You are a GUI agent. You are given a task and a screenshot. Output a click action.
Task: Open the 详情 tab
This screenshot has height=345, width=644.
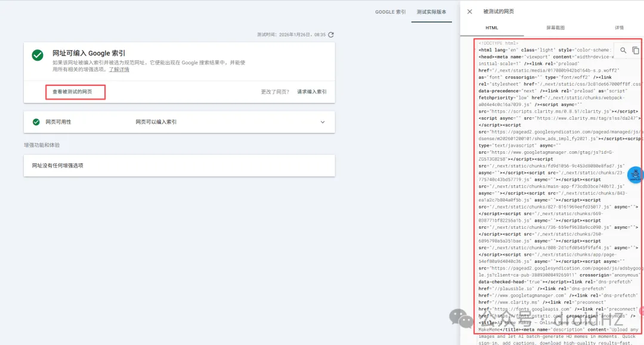[x=619, y=28]
